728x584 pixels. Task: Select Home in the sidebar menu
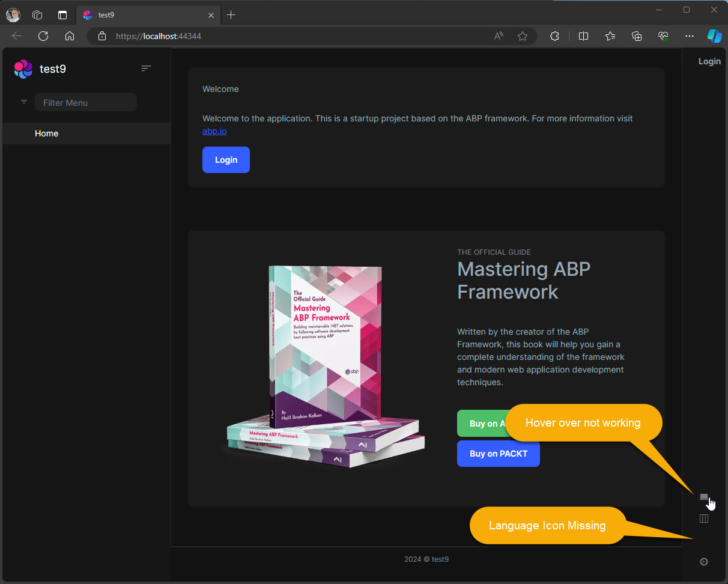(x=46, y=133)
